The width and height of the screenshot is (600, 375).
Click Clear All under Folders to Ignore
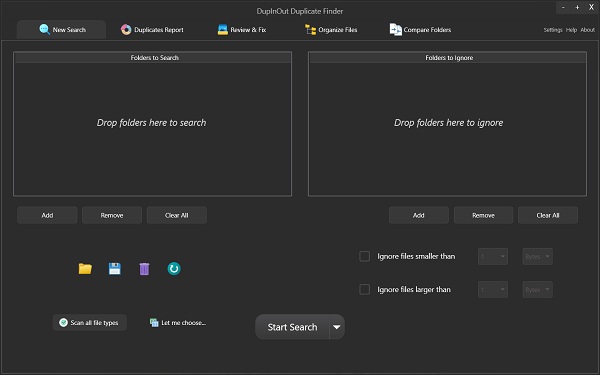548,215
